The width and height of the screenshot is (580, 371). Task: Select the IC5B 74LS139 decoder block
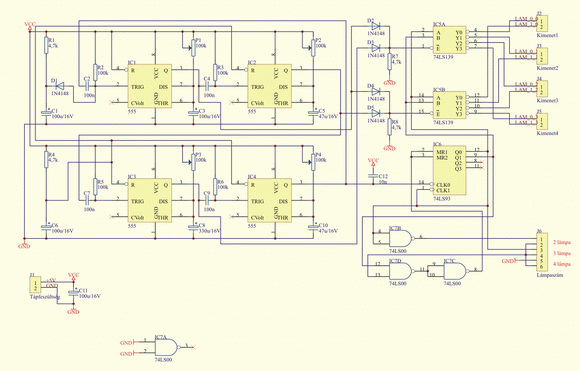tap(449, 105)
